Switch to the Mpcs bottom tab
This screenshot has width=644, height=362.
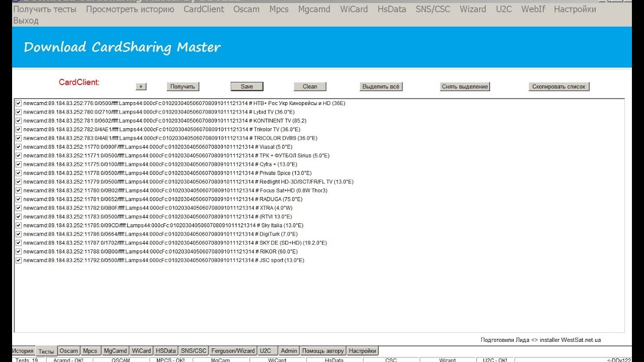[91, 351]
